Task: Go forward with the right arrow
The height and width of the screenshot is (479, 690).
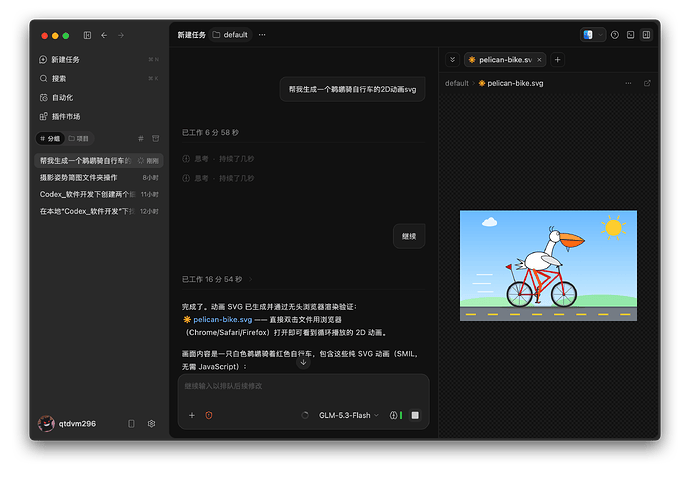Action: (x=121, y=35)
